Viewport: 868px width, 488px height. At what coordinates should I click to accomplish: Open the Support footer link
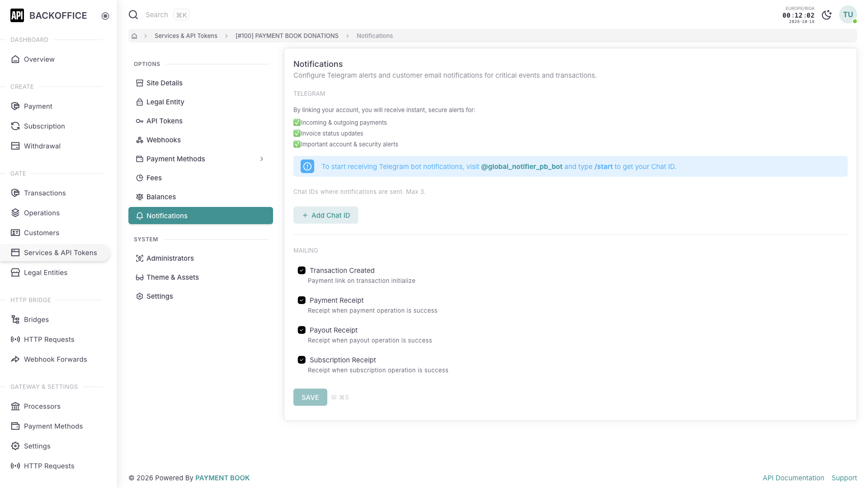(x=844, y=478)
